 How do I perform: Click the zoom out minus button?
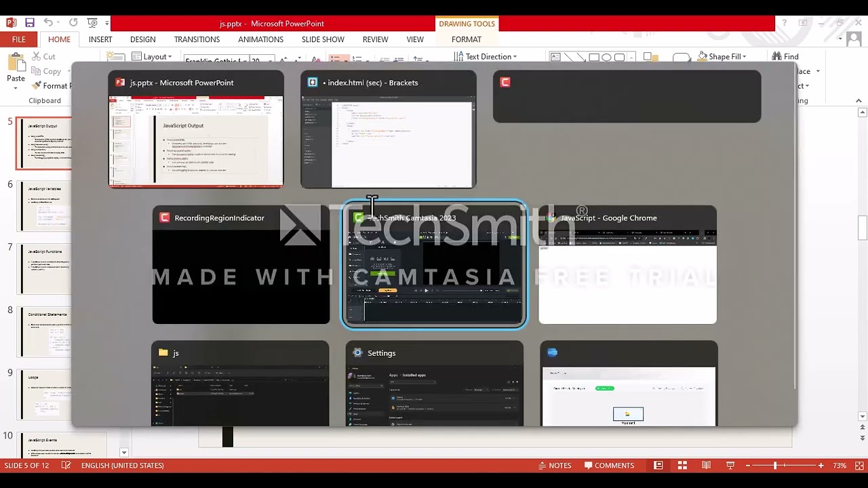point(748,466)
